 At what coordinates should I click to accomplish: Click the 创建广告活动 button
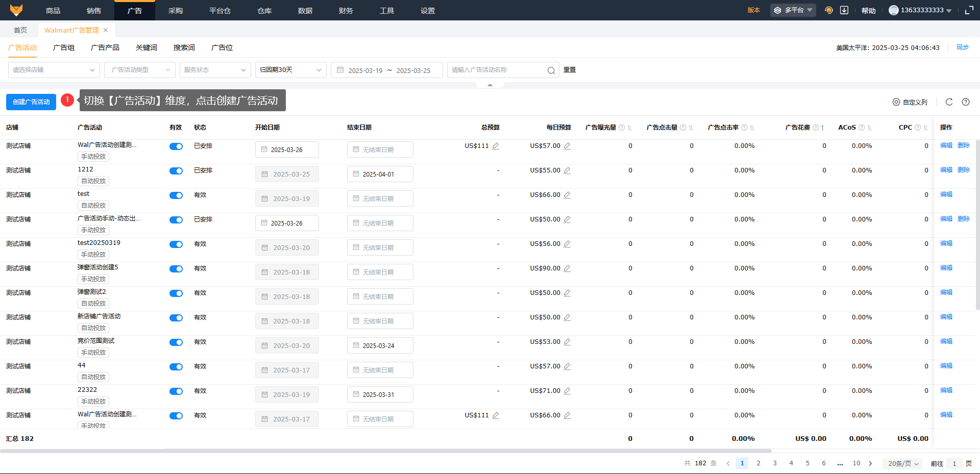[31, 102]
